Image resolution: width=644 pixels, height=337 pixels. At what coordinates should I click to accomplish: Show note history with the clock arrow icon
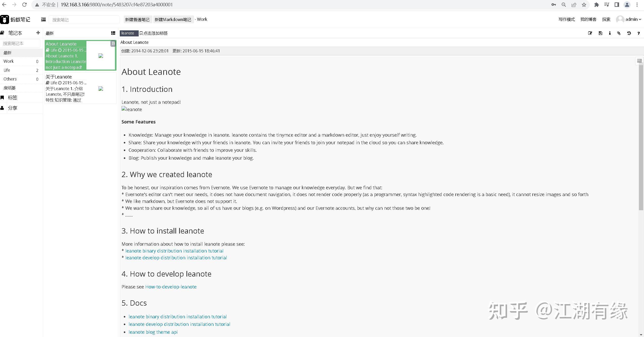pos(629,33)
